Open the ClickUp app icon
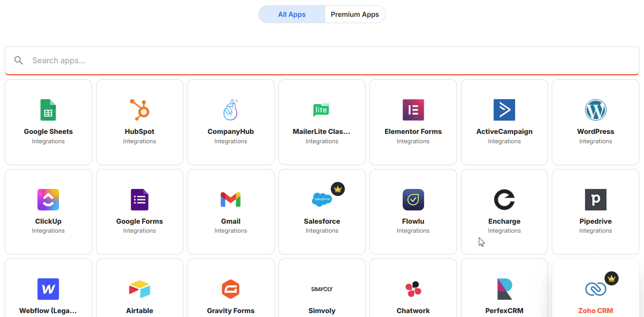Screen dimensions: 644x317 coord(48,199)
